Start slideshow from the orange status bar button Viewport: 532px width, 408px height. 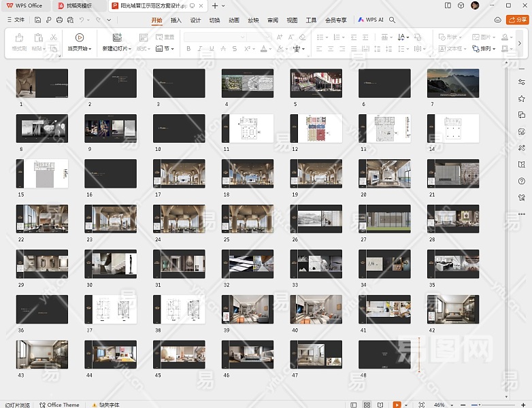coord(397,405)
